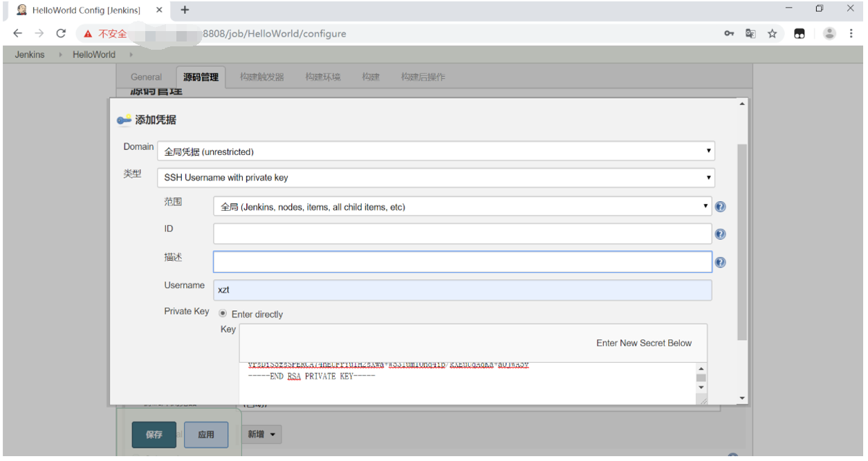868x461 pixels.
Task: Close the HelloWorld Config tab
Action: (x=159, y=10)
